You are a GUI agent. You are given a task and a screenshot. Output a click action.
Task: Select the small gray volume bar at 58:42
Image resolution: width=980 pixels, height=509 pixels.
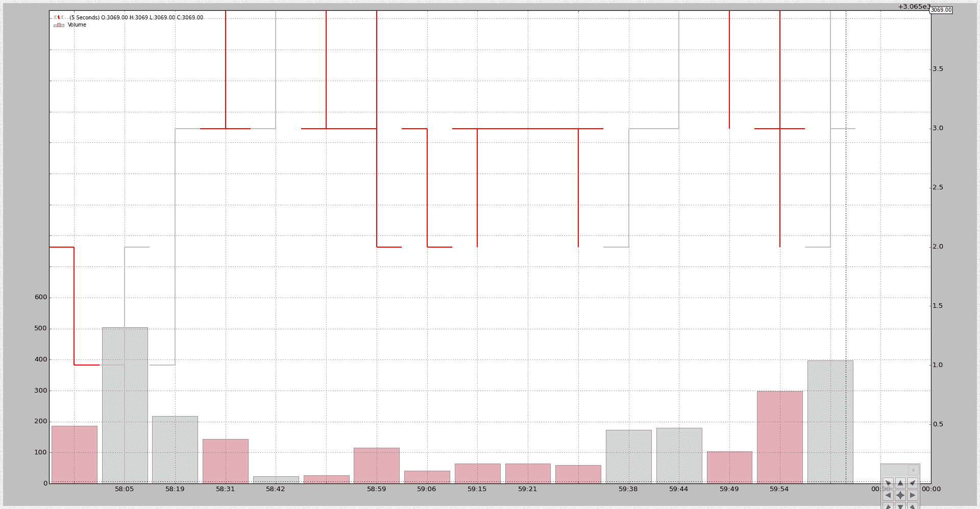click(276, 480)
